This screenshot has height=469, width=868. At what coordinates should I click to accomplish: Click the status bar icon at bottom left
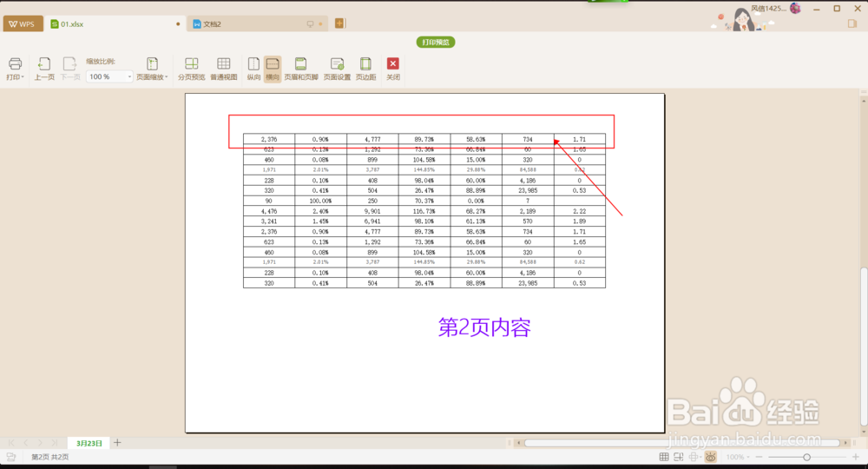(11, 457)
